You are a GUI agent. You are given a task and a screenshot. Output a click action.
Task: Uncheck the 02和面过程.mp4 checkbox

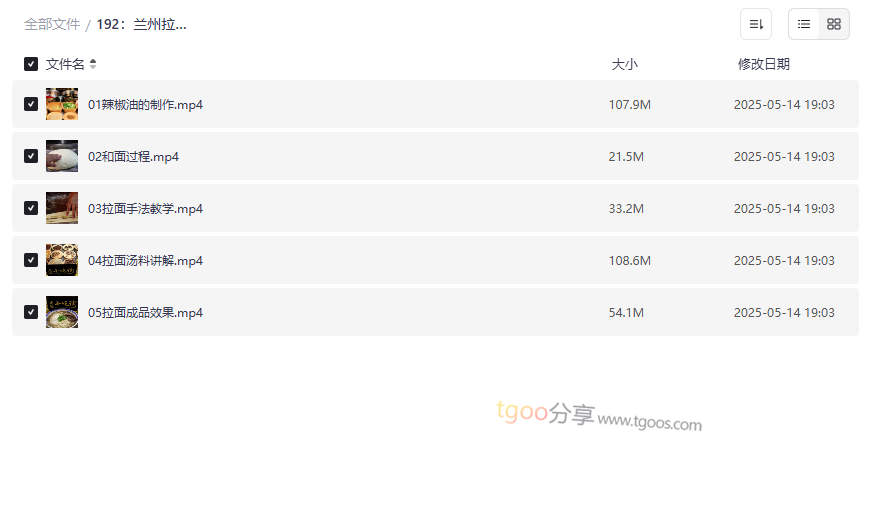point(31,156)
